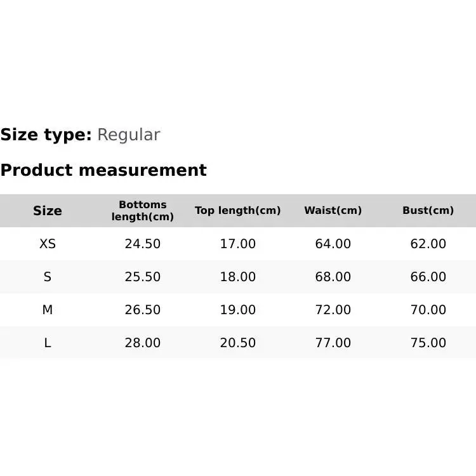Click the 28.00 bottoms length cell
Screen dimensions: 476x476
coord(143,343)
